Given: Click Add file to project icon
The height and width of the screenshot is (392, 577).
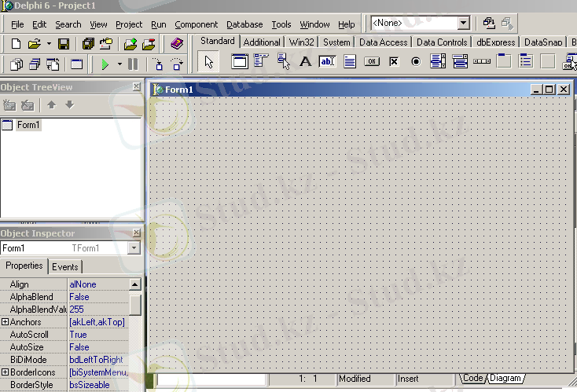Looking at the screenshot, I should pos(130,44).
